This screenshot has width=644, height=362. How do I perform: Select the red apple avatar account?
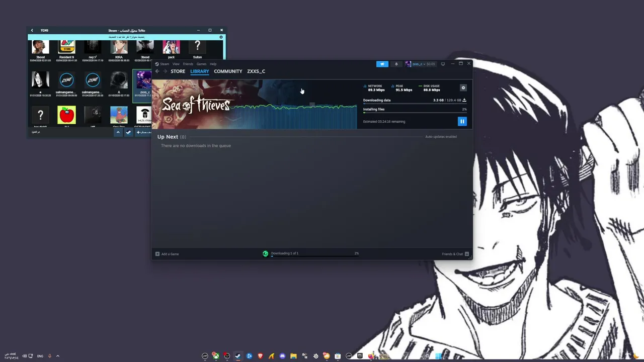click(66, 116)
